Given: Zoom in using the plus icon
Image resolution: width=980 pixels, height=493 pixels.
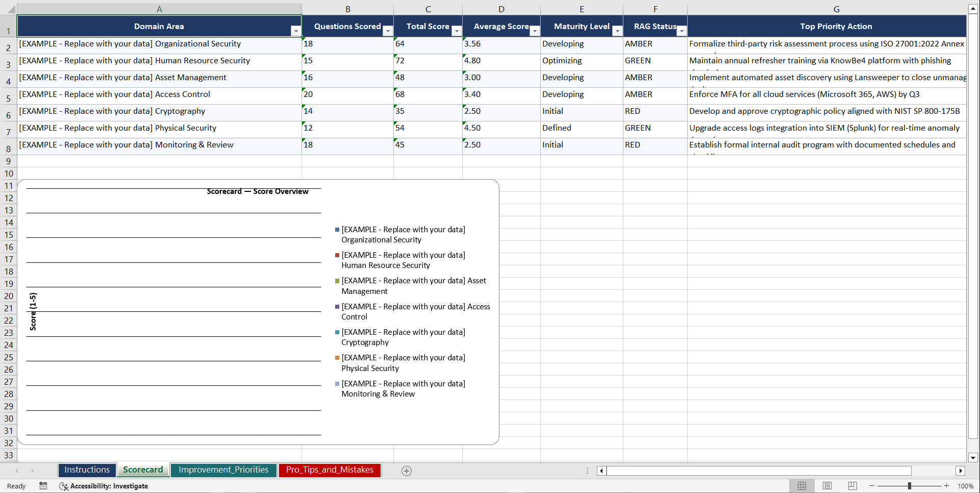Looking at the screenshot, I should coord(947,486).
